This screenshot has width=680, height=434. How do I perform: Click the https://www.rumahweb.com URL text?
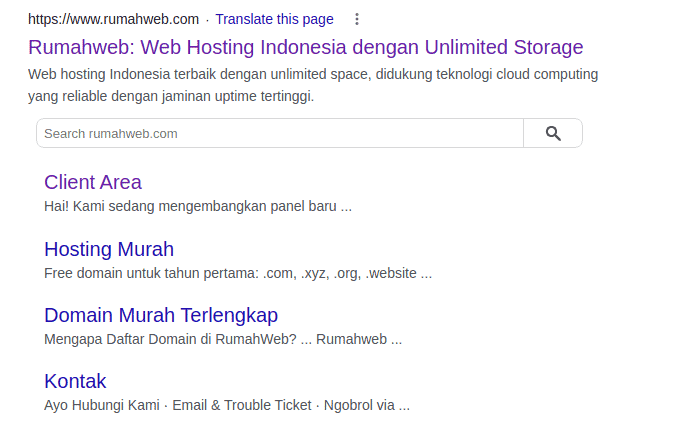click(113, 19)
